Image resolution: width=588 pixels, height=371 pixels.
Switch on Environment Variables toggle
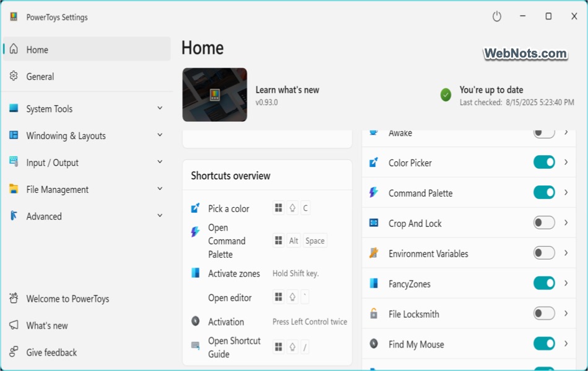tap(544, 253)
